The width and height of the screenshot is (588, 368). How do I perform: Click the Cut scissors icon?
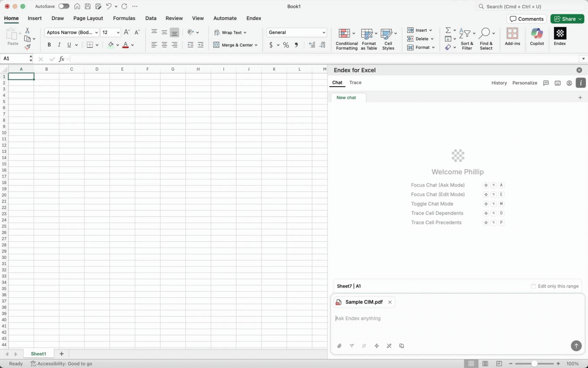pos(28,31)
